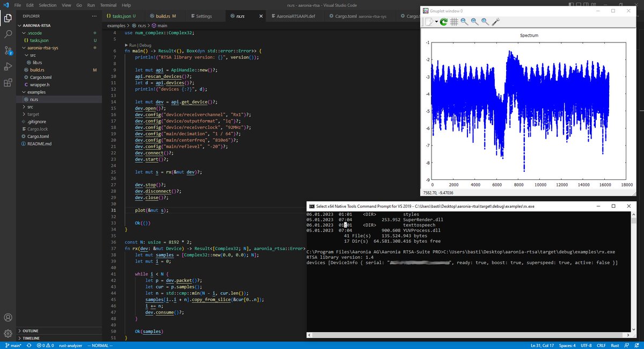Image resolution: width=644 pixels, height=349 pixels.
Task: Open the Manage gear icon in VS Code
Action: coord(8,333)
